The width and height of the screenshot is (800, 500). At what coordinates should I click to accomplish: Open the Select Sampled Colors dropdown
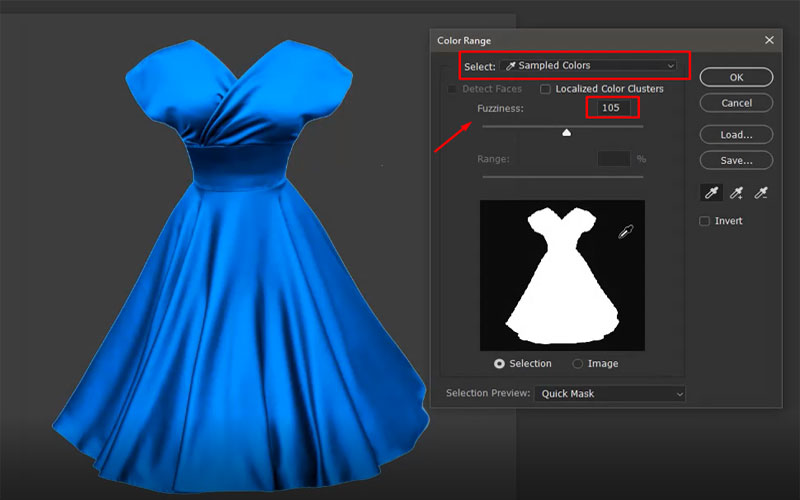[588, 66]
